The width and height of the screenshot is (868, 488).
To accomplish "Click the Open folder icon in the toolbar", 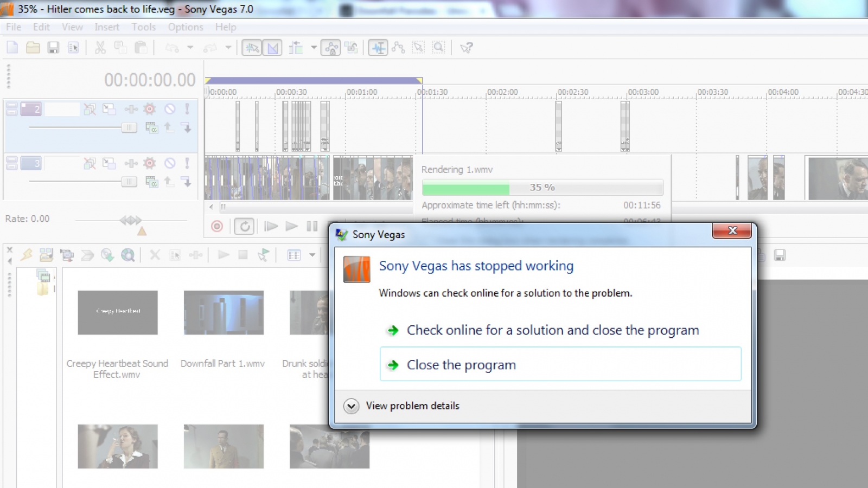I will (33, 48).
